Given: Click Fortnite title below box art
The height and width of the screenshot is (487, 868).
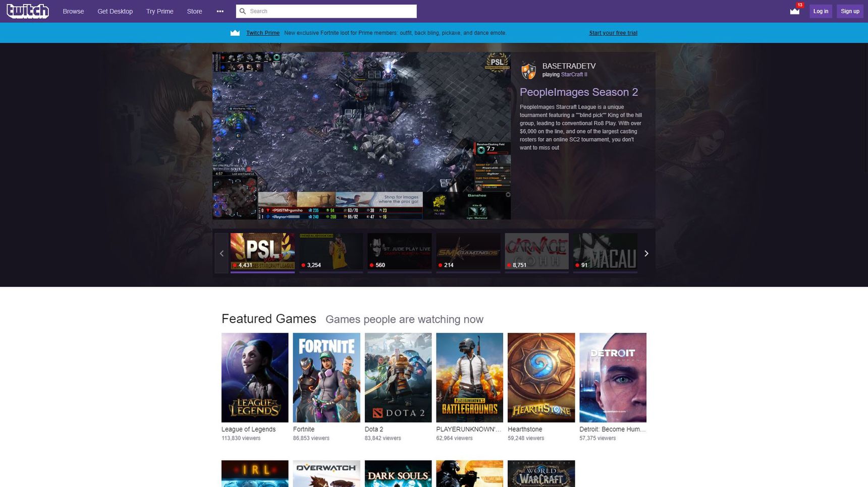Looking at the screenshot, I should pos(304,430).
